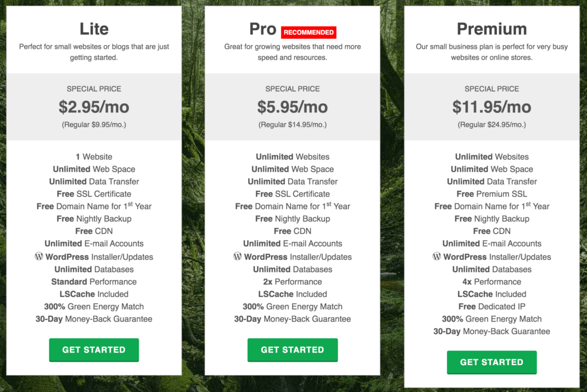
Task: Click the $11.95/mo special price
Action: point(492,107)
